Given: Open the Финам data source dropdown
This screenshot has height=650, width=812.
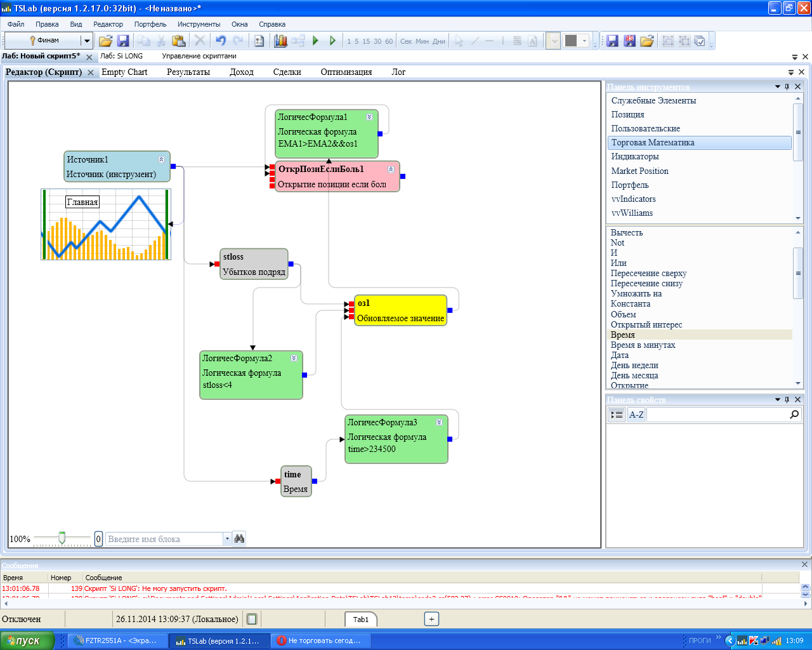Looking at the screenshot, I should pyautogui.click(x=87, y=41).
